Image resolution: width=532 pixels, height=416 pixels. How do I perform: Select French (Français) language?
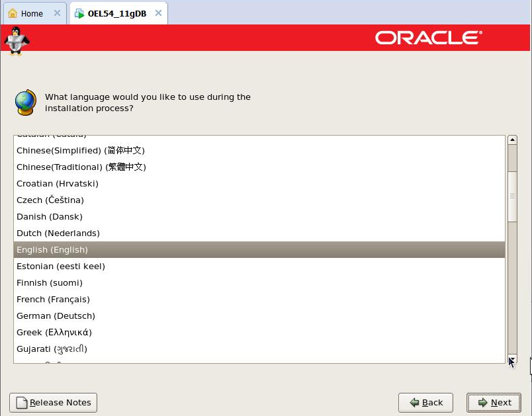[259, 300]
